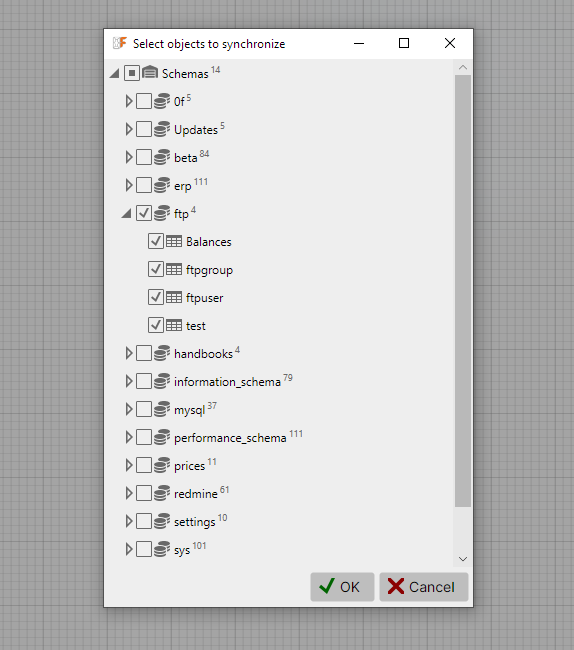Click the Updates database icon
The image size is (574, 650).
point(162,129)
